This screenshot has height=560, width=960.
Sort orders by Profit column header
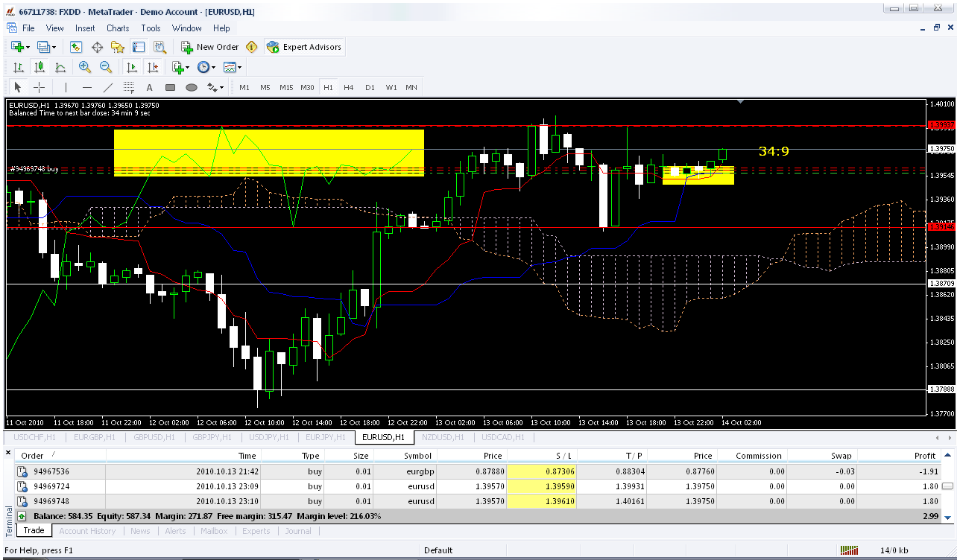click(x=898, y=456)
